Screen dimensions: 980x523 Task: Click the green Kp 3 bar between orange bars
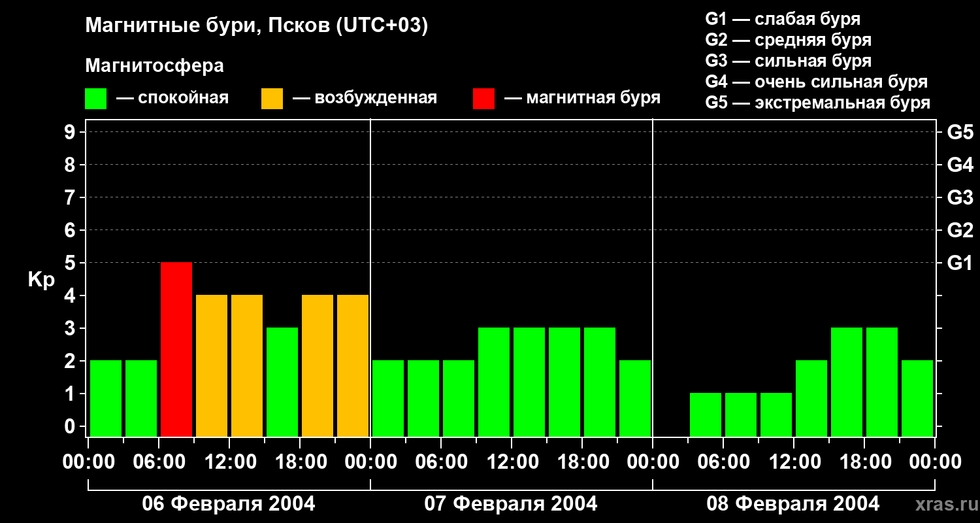click(282, 382)
